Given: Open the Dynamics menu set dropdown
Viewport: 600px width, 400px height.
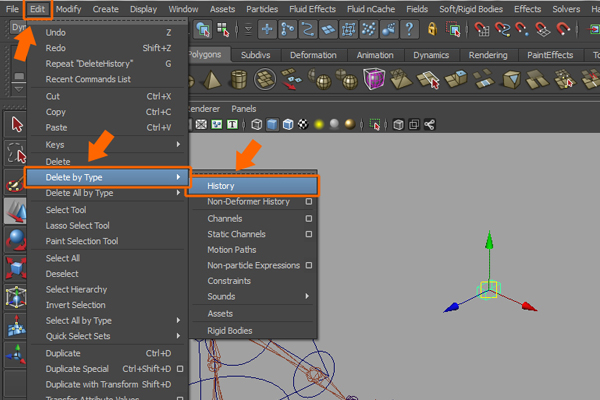Looking at the screenshot, I should tap(18, 28).
